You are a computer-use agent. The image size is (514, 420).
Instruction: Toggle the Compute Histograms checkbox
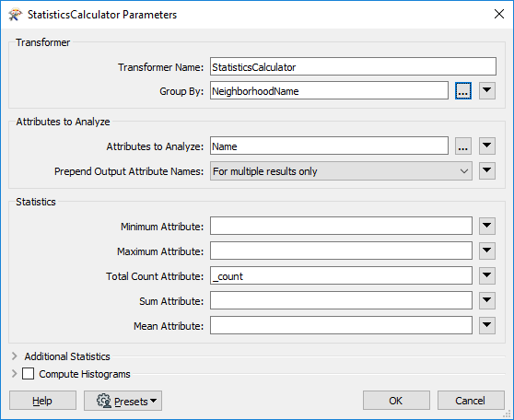[28, 373]
